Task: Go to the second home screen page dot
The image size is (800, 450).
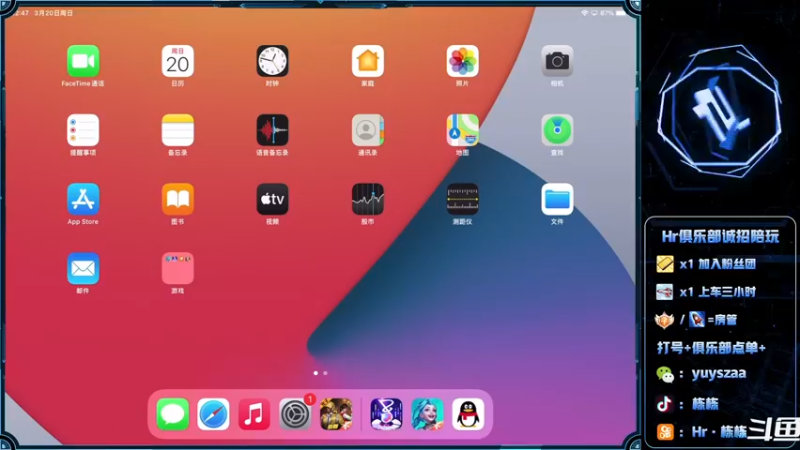Action: tap(326, 373)
